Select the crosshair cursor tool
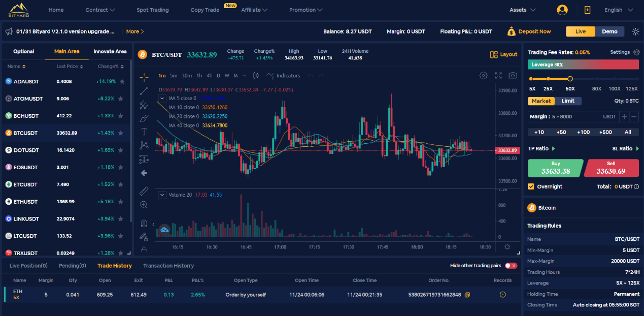Screen dimensions: 644x316 tap(144, 77)
